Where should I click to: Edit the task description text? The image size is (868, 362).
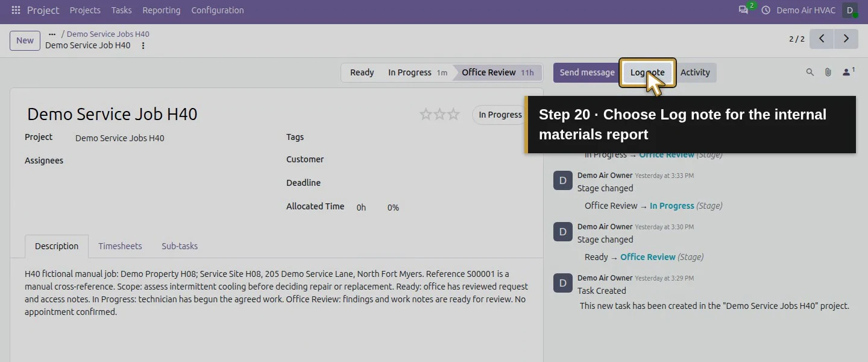(x=276, y=293)
